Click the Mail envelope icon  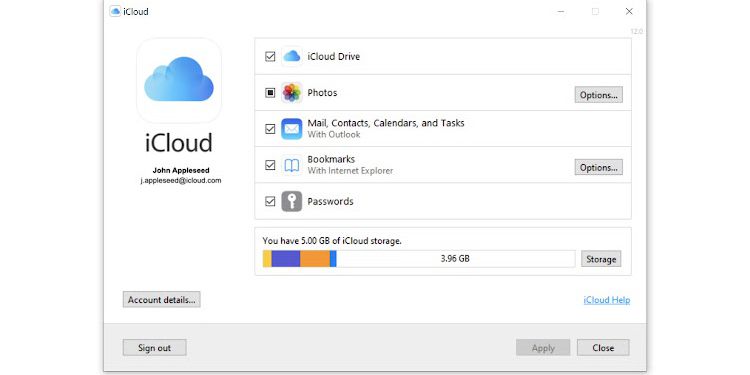pyautogui.click(x=292, y=129)
